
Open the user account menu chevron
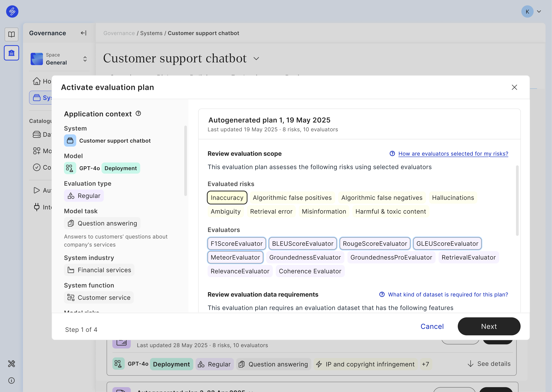point(539,12)
